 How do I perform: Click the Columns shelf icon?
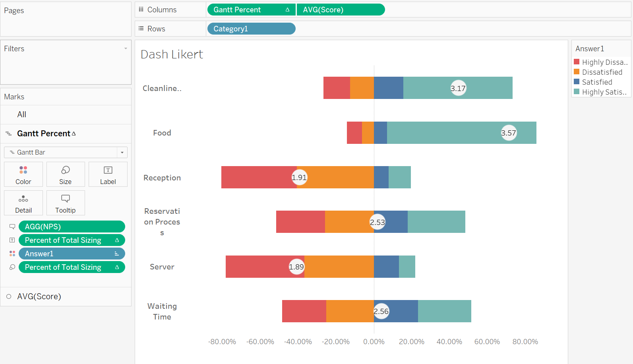[141, 9]
